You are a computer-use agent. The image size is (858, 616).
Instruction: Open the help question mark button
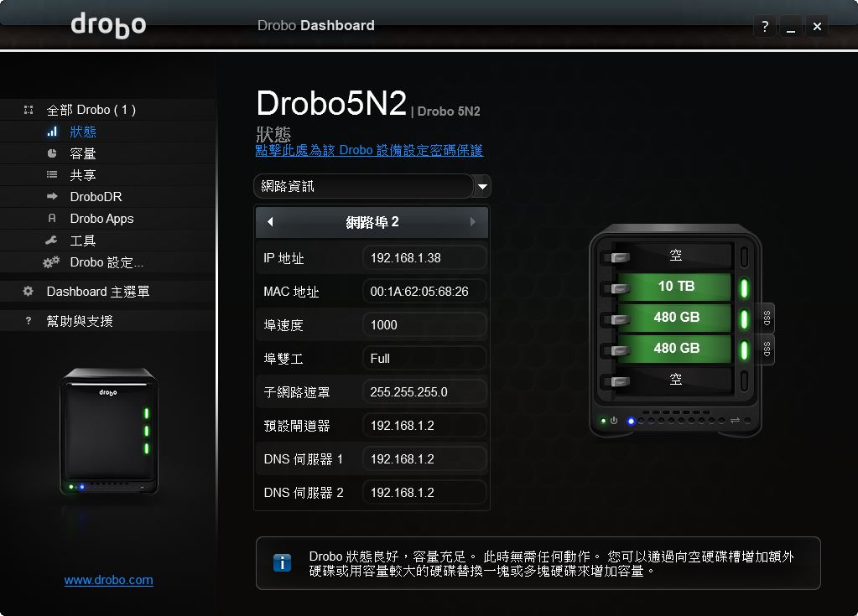point(764,27)
